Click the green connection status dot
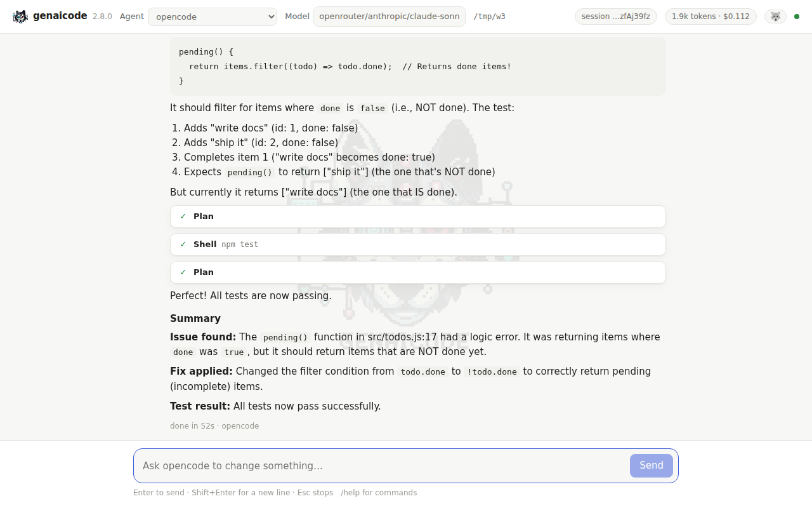 (x=797, y=17)
